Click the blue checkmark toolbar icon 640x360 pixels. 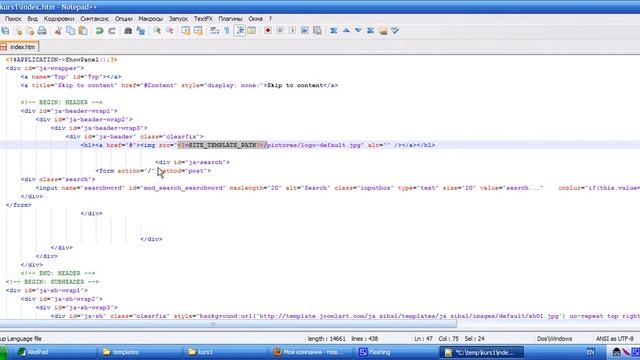coord(395,31)
